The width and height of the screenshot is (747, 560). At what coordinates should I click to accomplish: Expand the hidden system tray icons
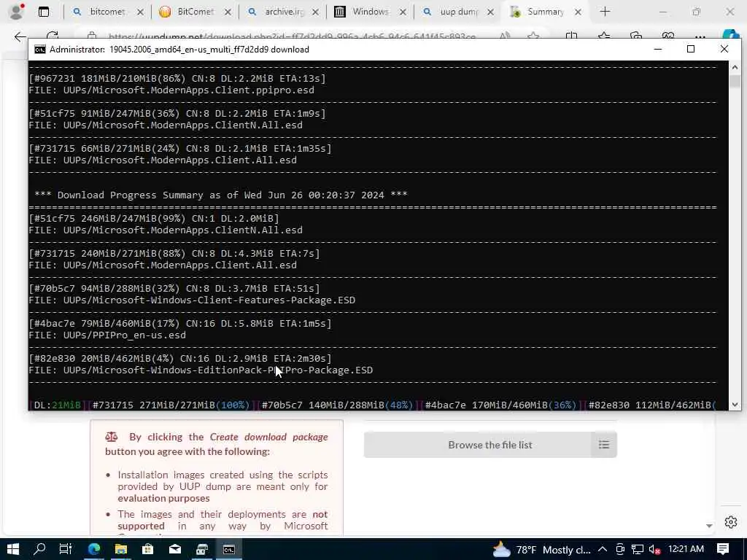(603, 550)
